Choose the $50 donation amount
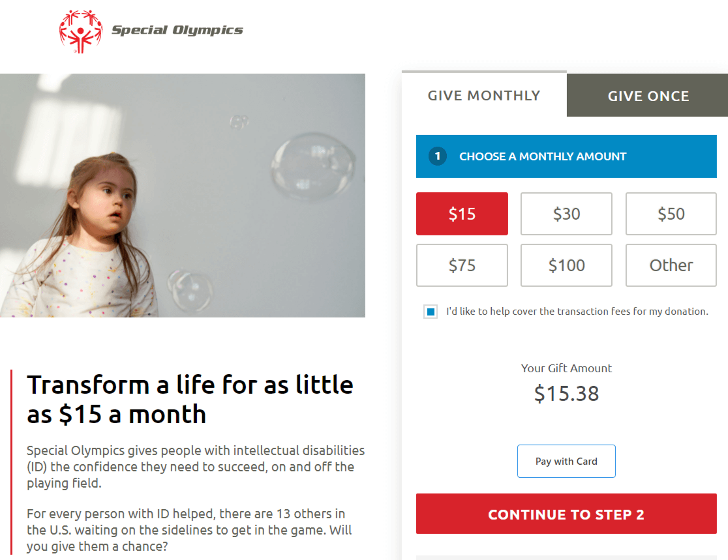The image size is (728, 560). click(671, 214)
